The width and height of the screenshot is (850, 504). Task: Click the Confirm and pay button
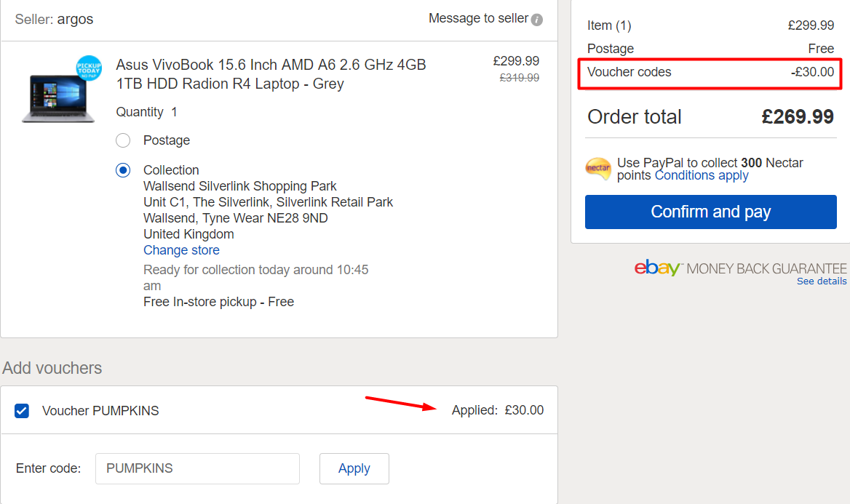tap(711, 212)
